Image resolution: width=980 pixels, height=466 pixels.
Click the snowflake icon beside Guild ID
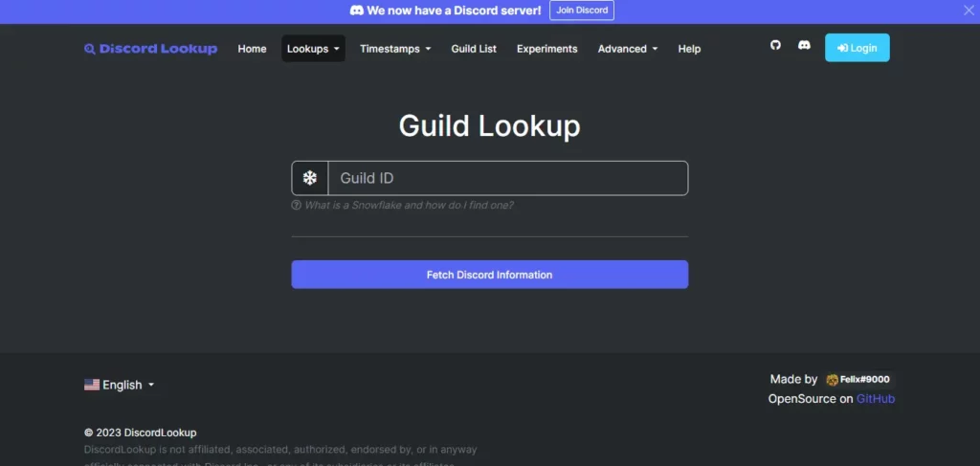pyautogui.click(x=309, y=178)
